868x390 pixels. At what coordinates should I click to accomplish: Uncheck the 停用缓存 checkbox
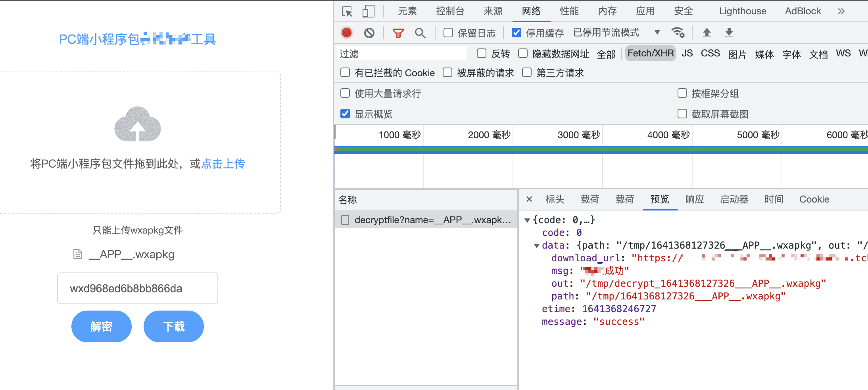pos(517,33)
